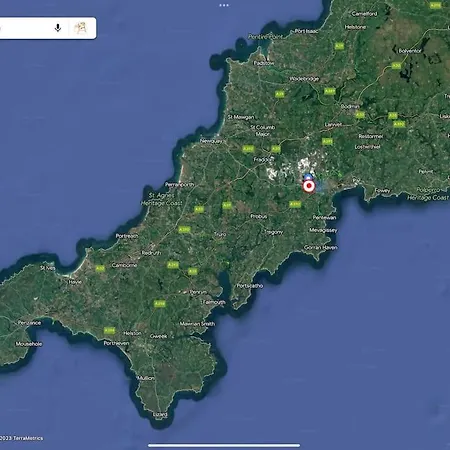Tap the Mevagissey village label
This screenshot has height=450, width=450.
pyautogui.click(x=323, y=230)
